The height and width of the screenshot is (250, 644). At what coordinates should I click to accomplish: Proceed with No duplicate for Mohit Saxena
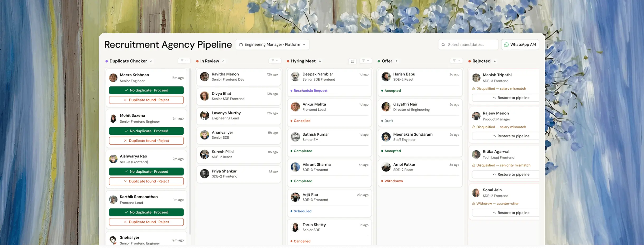tap(146, 131)
